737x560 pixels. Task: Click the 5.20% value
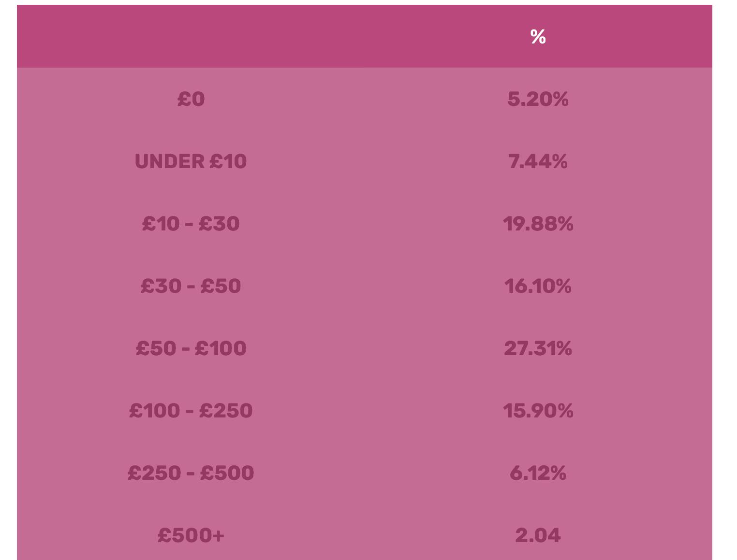[538, 99]
